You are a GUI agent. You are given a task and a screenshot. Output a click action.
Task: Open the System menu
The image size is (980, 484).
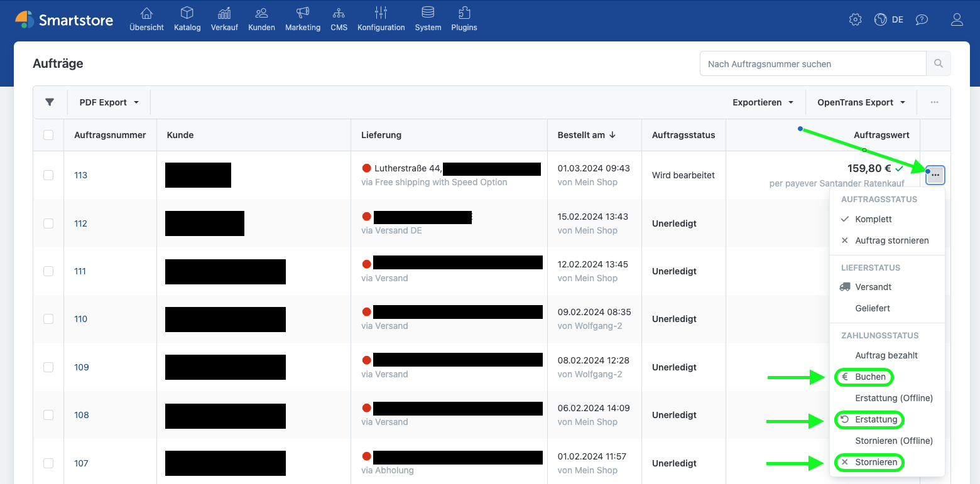coord(428,19)
